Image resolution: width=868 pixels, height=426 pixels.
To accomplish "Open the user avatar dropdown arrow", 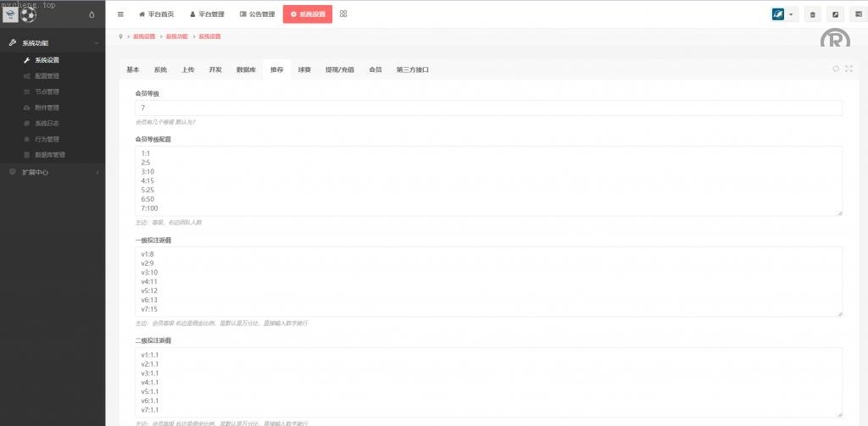I will (x=791, y=14).
